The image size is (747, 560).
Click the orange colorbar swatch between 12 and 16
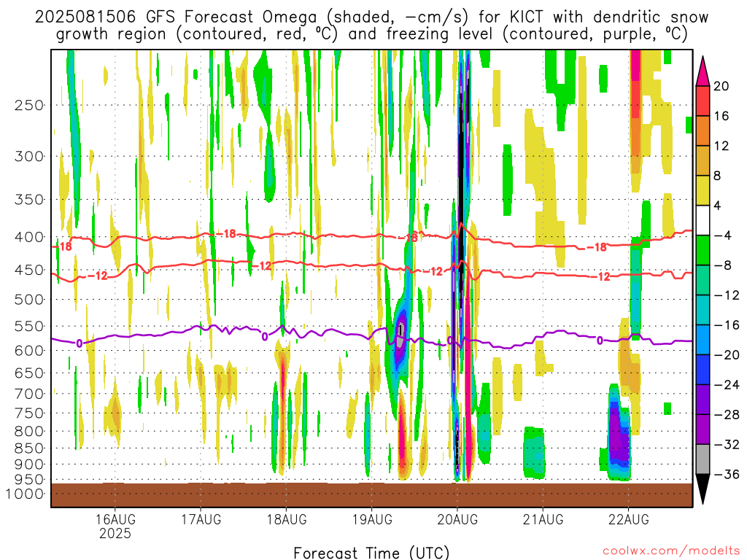coord(703,131)
